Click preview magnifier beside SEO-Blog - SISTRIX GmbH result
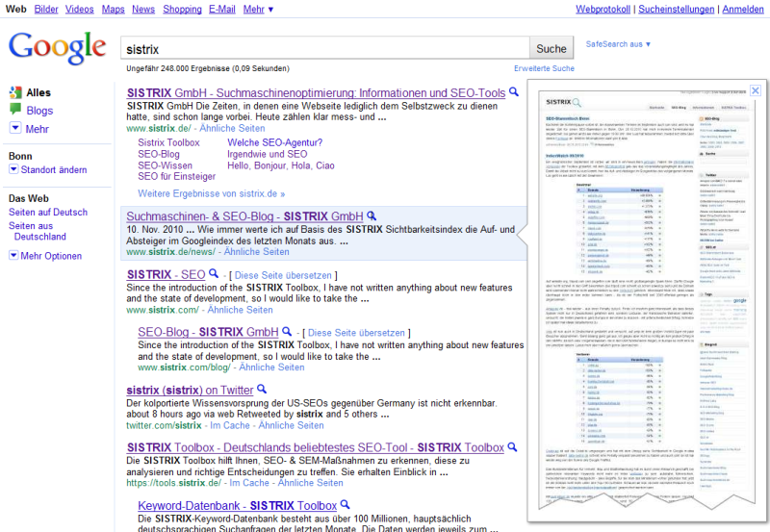This screenshot has width=770, height=532. coord(288,332)
